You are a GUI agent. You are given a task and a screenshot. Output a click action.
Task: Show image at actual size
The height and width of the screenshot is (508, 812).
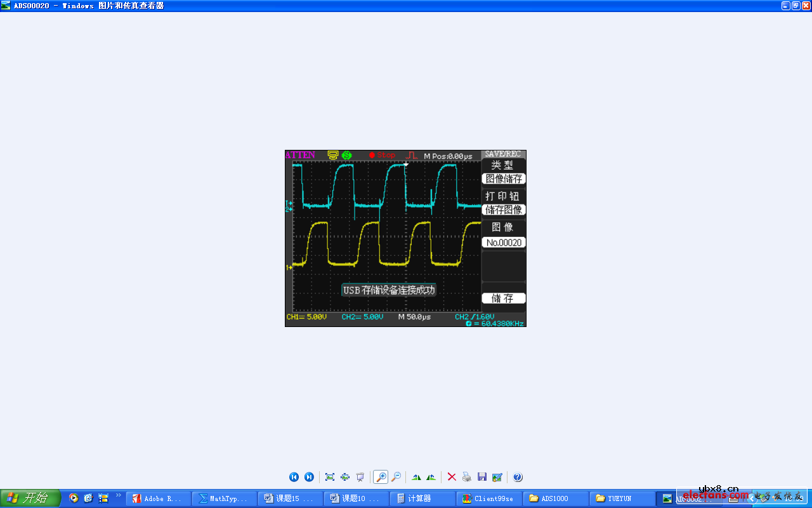345,477
